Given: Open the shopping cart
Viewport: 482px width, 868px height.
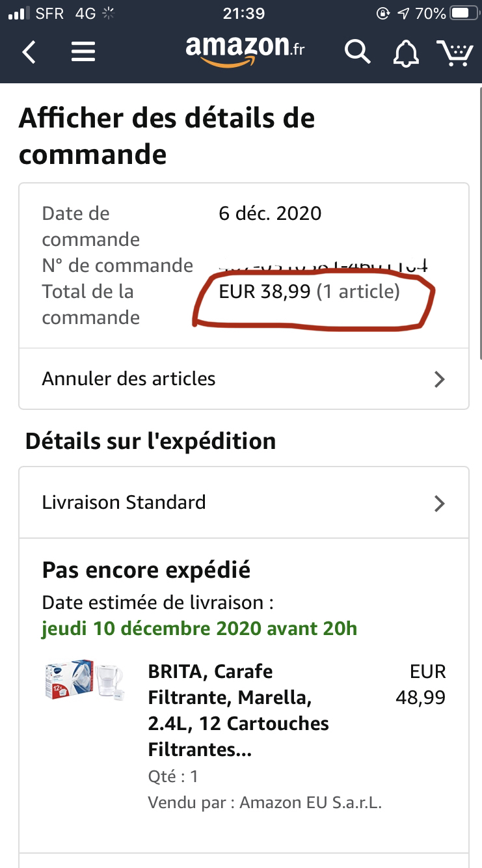Looking at the screenshot, I should click(x=454, y=53).
